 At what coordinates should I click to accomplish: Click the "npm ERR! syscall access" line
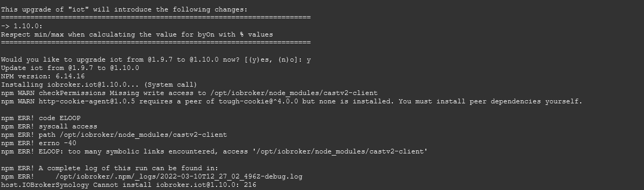click(x=49, y=126)
